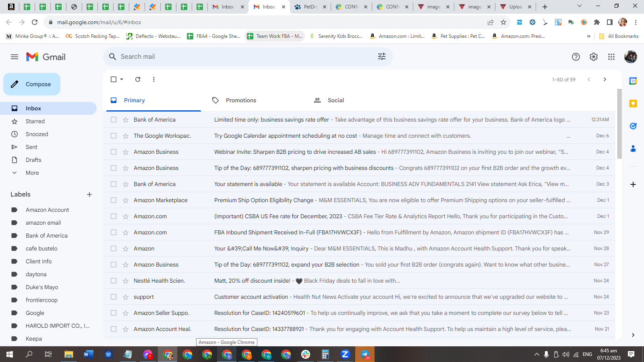Show more bookmarks chevron in bookmarks bar
644x362 pixels.
click(589, 36)
